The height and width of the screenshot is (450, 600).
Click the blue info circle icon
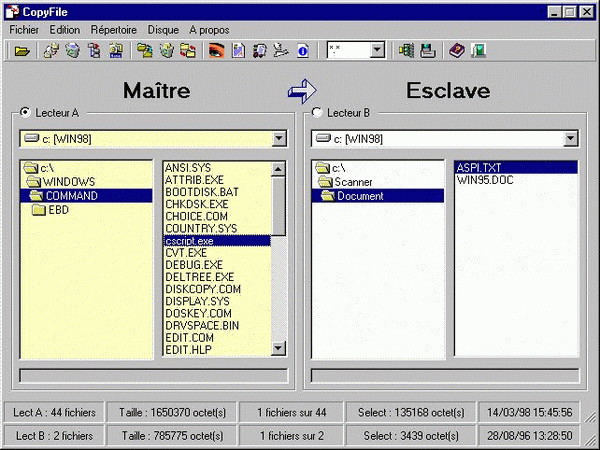(303, 50)
